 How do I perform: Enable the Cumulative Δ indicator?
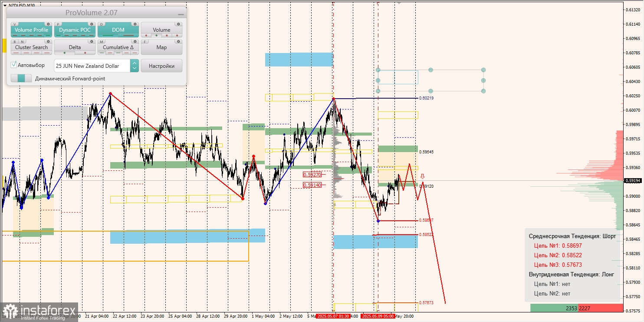click(118, 47)
